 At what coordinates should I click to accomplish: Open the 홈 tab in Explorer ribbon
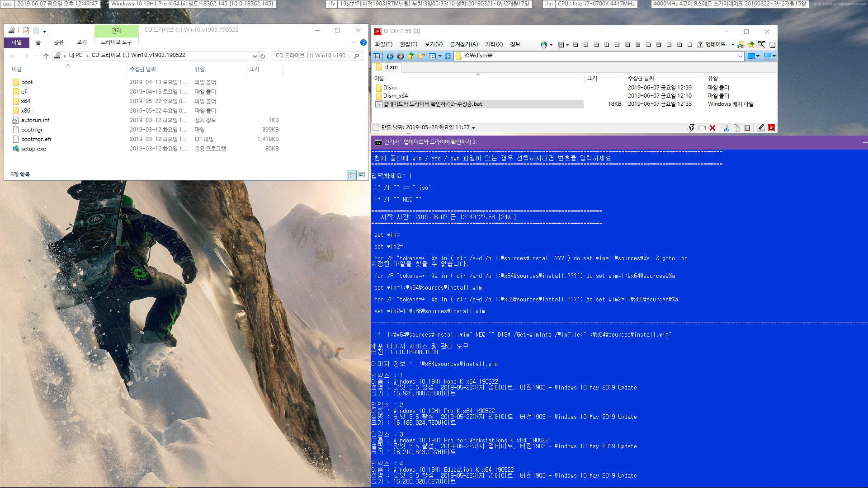[38, 42]
